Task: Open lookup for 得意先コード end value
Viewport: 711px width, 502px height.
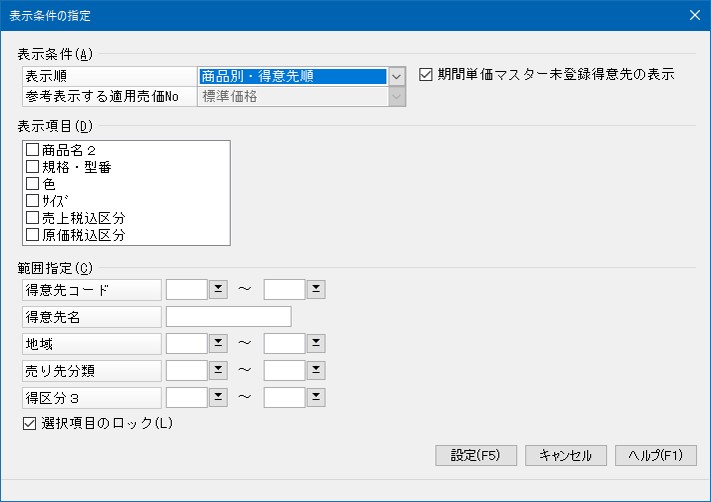Action: [x=316, y=289]
